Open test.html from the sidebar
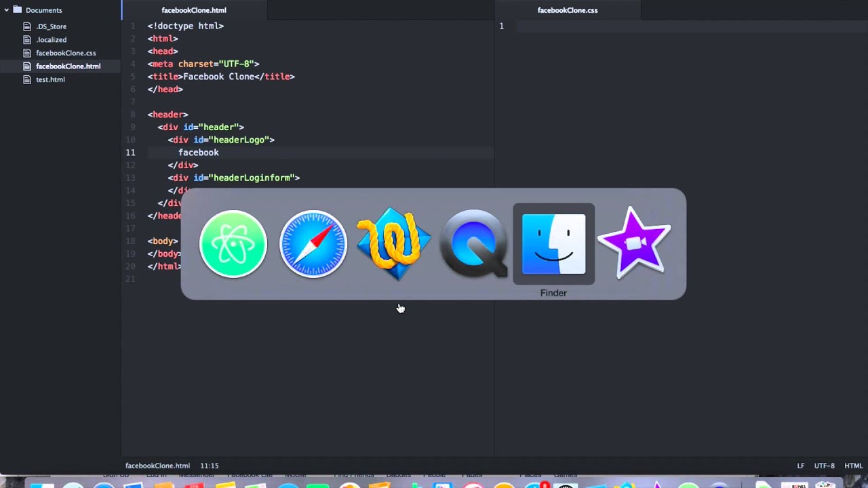868x488 pixels. tap(50, 79)
